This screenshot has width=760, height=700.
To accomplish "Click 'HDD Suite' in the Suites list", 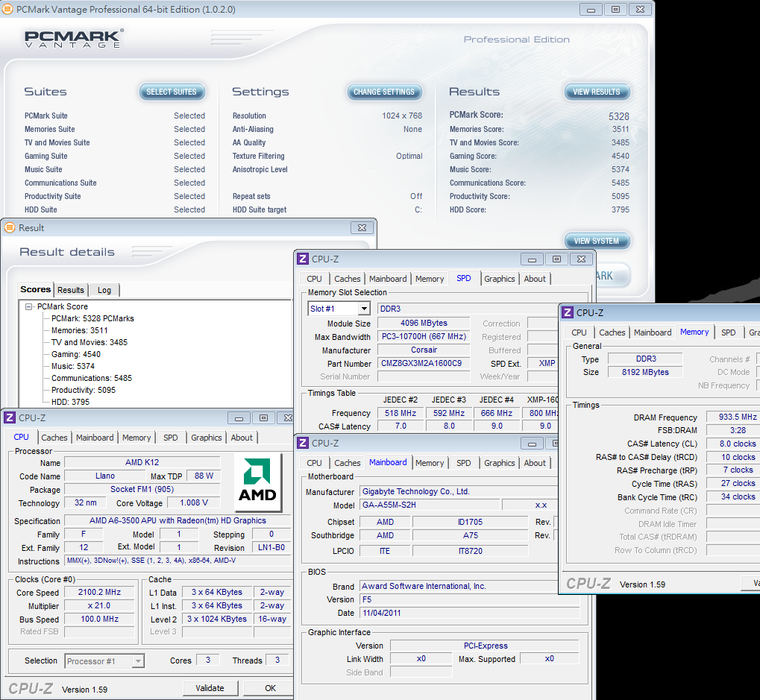I will tap(41, 209).
